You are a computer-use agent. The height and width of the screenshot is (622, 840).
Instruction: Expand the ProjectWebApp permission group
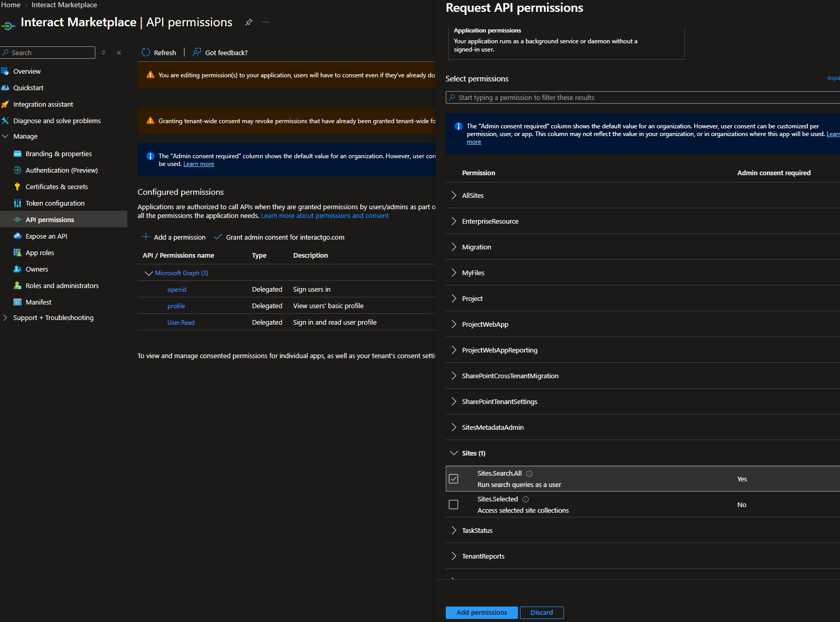coord(453,324)
